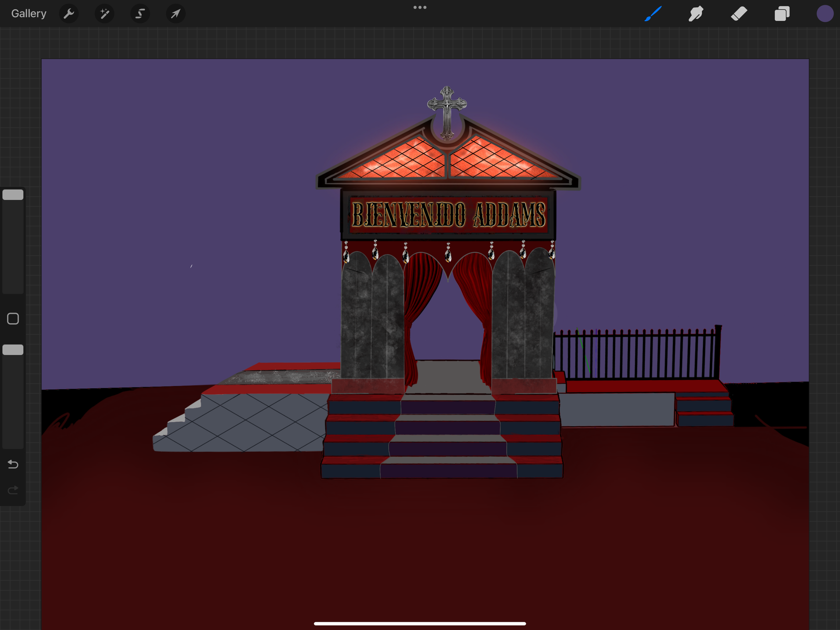This screenshot has width=840, height=630.
Task: Open the Adjustments magic wand menu
Action: 104,14
